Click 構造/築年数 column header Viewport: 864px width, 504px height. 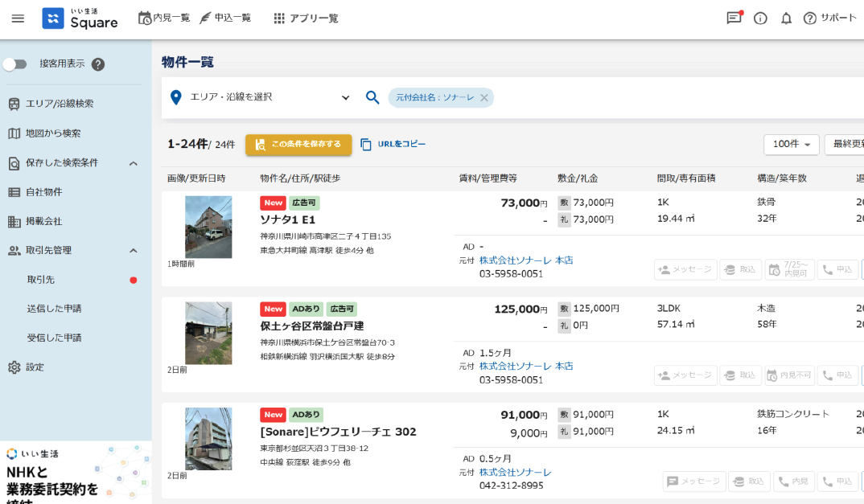click(782, 178)
